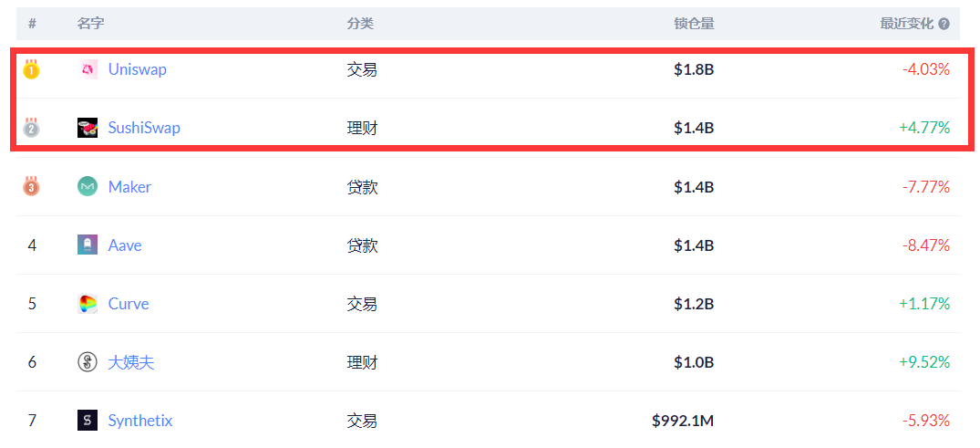Sort by the 锁仓量 column header
This screenshot has width=980, height=448.
pyautogui.click(x=694, y=24)
